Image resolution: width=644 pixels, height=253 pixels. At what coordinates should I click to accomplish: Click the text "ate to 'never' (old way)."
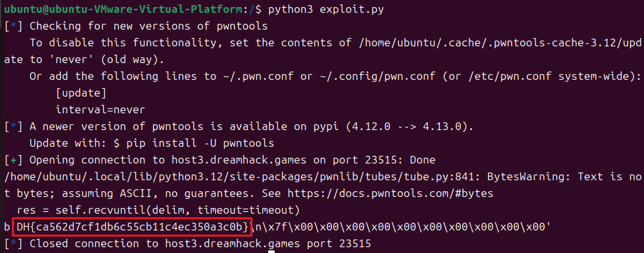[x=84, y=60]
